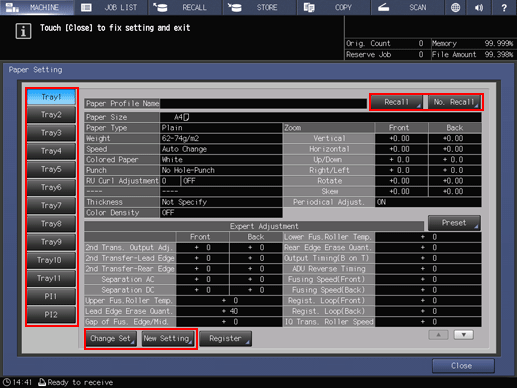Screen dimensions: 517x388
Task: Click the Change Set button
Action: point(111,339)
